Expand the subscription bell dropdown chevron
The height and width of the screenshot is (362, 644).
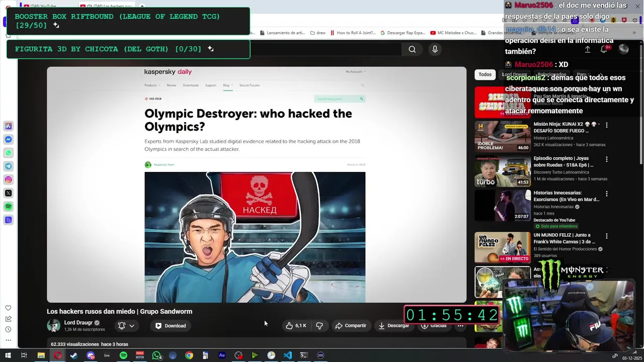tap(132, 326)
